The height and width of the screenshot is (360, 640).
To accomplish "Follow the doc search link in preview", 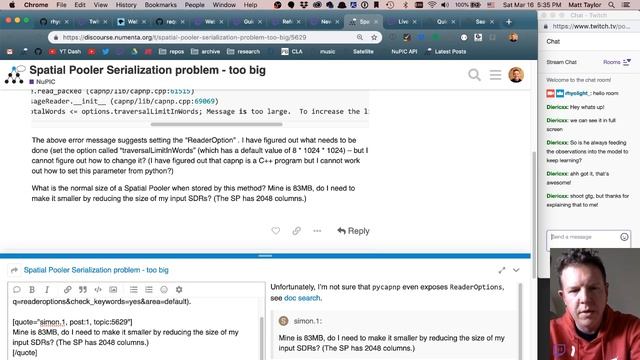I will pyautogui.click(x=302, y=298).
